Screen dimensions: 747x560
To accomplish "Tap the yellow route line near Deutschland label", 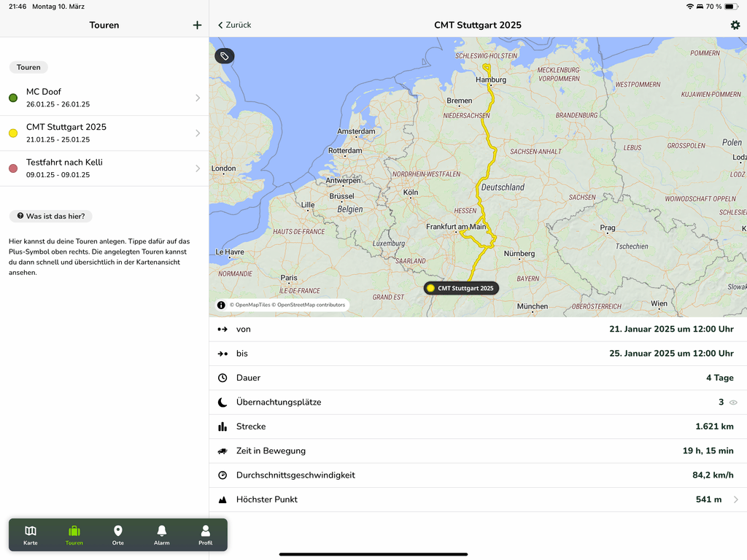I will pos(478,188).
